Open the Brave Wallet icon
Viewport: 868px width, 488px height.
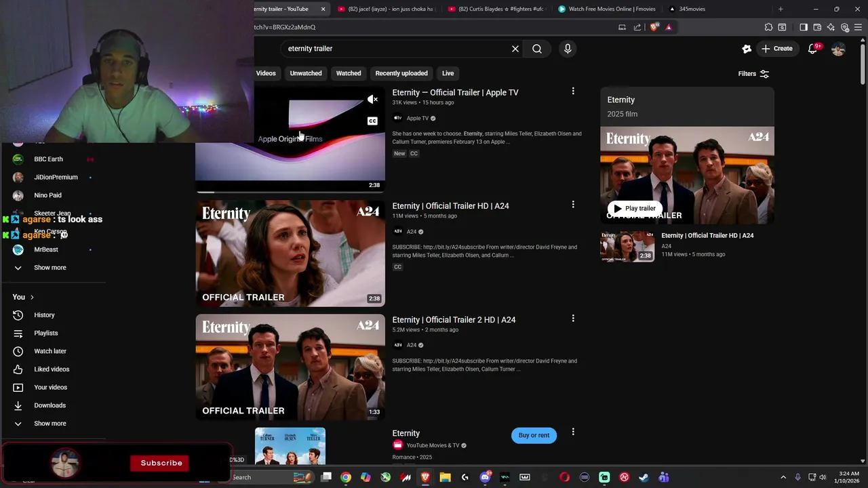(817, 27)
